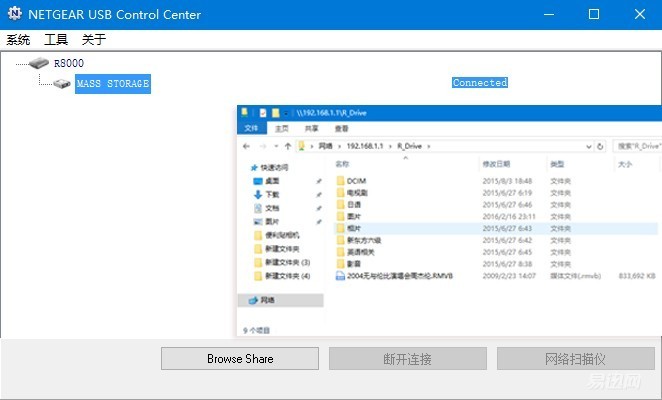Open the 主页 tab in Explorer window
662x400 pixels.
coord(282,128)
